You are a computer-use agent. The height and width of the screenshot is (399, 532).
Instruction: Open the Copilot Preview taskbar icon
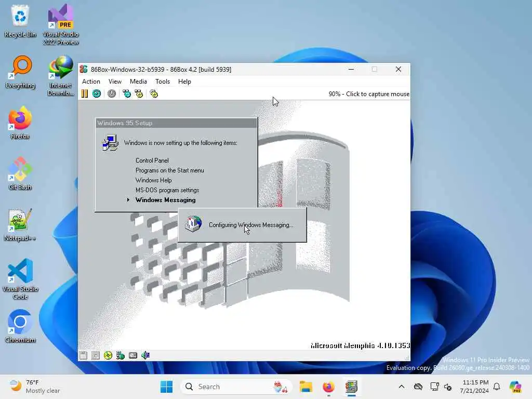515,387
